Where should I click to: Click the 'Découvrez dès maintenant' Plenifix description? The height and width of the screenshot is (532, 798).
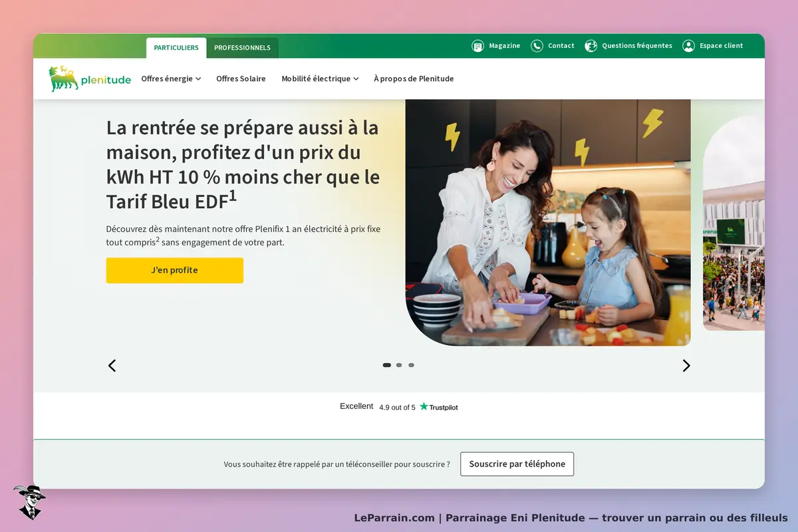tap(243, 235)
